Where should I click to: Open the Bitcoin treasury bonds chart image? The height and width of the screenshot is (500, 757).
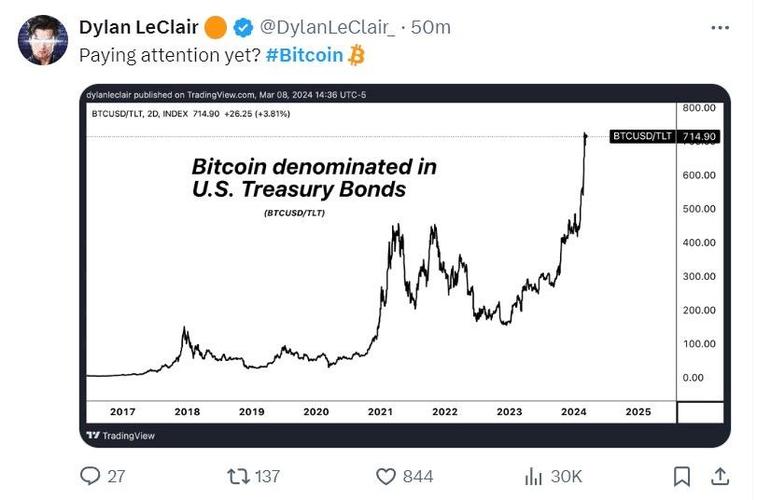(405, 266)
